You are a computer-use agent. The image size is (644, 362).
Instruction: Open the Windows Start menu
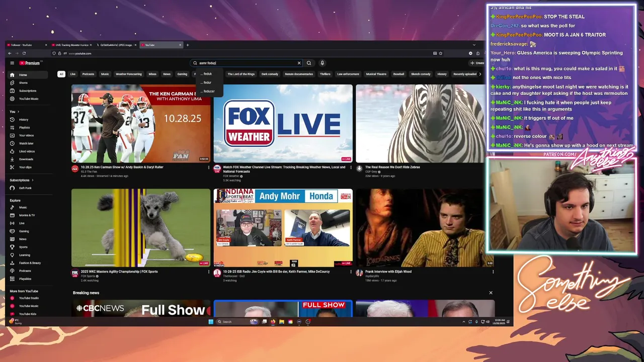point(211,322)
